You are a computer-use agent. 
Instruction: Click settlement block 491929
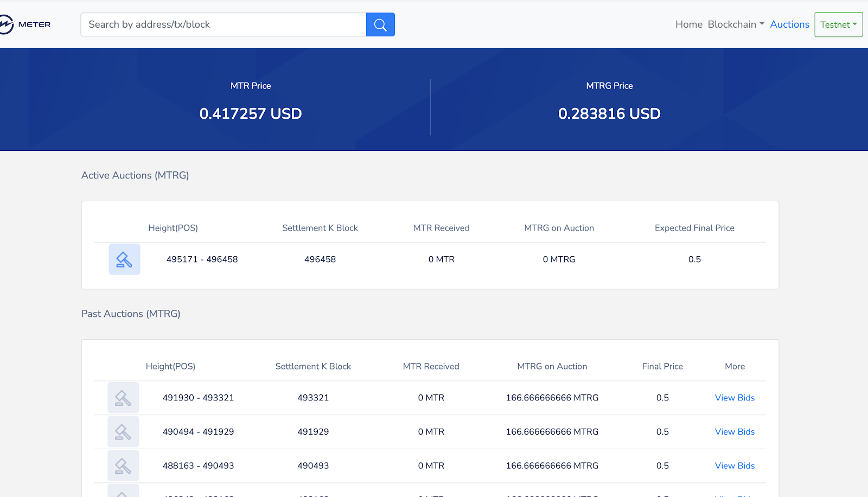313,432
